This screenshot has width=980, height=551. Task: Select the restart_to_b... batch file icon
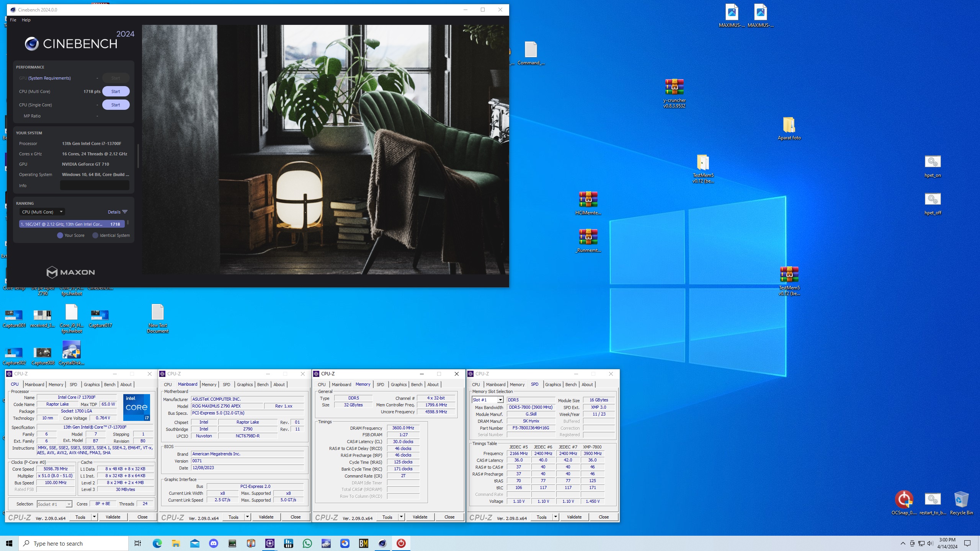click(933, 503)
